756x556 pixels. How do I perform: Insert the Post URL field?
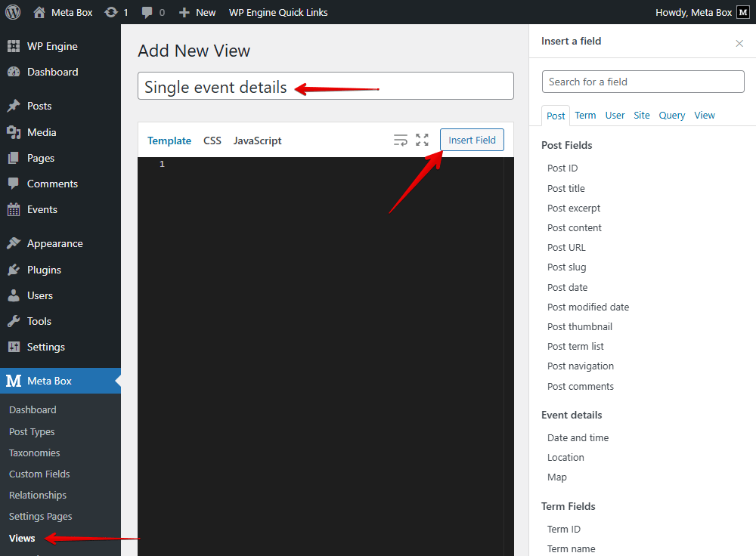pyautogui.click(x=566, y=248)
